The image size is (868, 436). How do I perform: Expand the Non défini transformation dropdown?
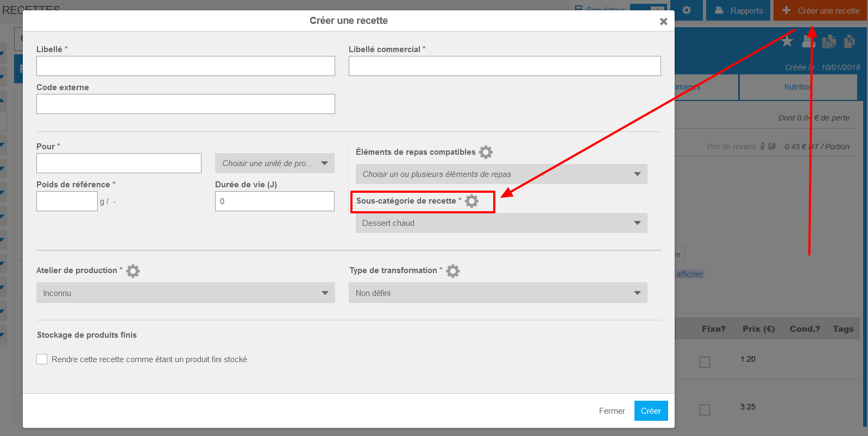pyautogui.click(x=498, y=293)
